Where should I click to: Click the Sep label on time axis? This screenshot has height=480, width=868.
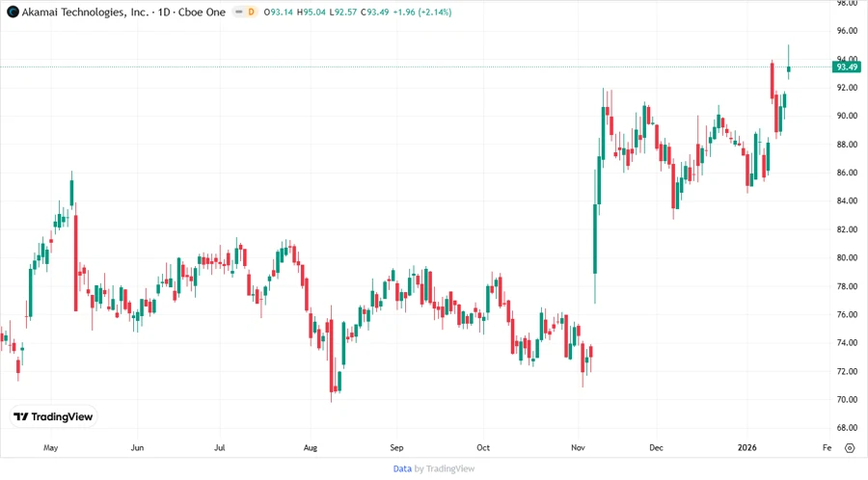[397, 448]
